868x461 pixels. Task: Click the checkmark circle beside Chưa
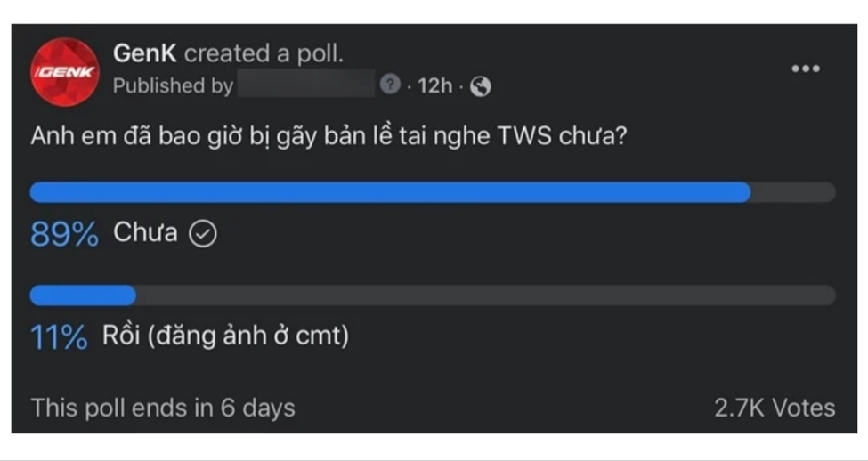[x=205, y=234]
